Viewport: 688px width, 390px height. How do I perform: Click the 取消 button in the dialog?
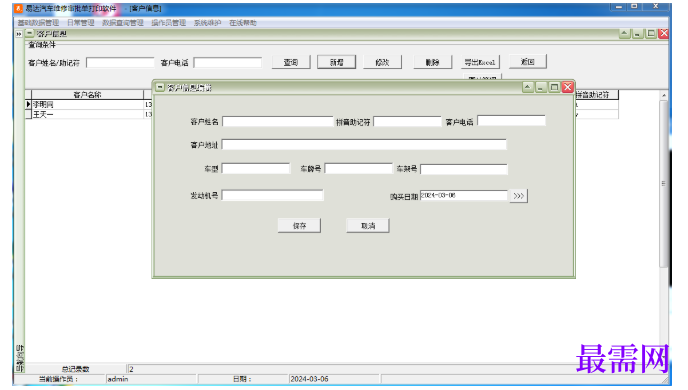368,225
